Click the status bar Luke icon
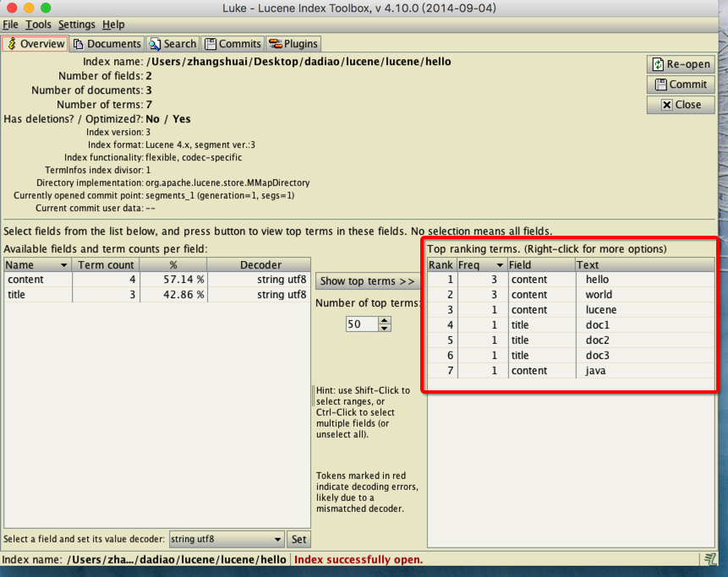Viewport: 728px width, 577px height. [x=709, y=559]
